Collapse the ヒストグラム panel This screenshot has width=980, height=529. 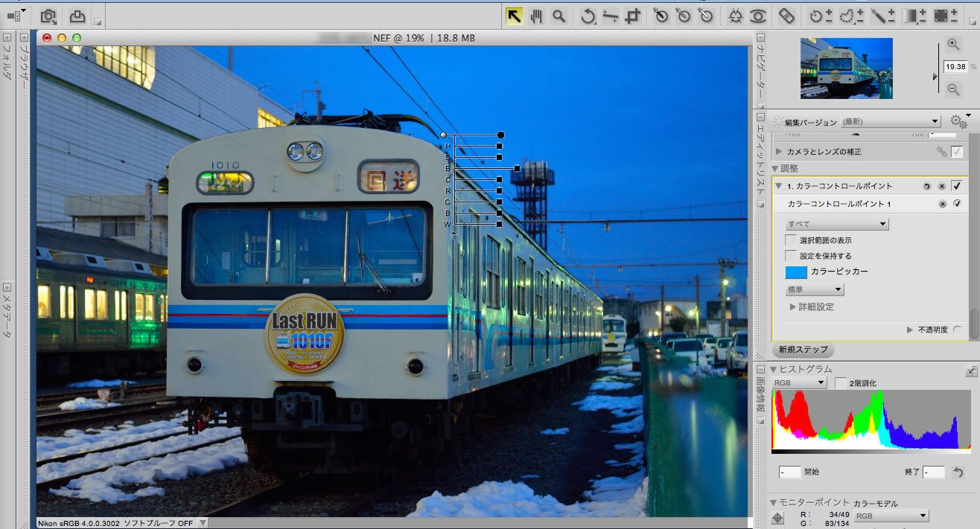pyautogui.click(x=774, y=369)
